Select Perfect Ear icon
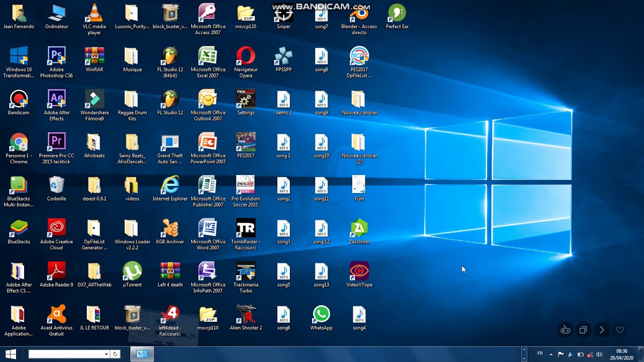Viewport: 644px width, 362px height. [x=397, y=17]
